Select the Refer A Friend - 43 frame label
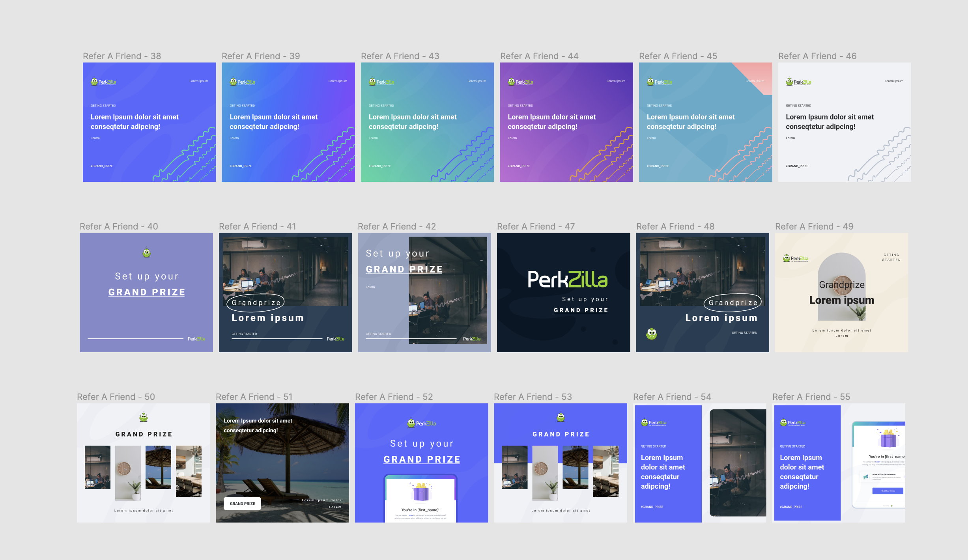Viewport: 968px width, 560px height. (400, 56)
